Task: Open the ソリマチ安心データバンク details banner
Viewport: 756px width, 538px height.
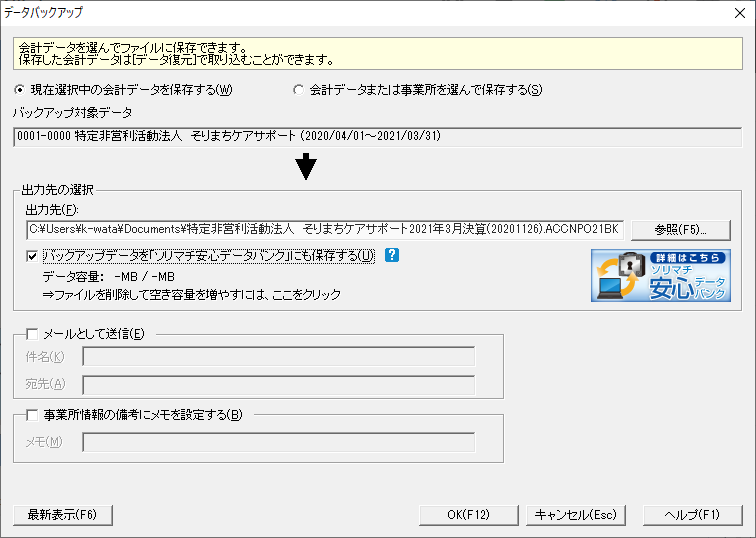Action: (x=660, y=275)
